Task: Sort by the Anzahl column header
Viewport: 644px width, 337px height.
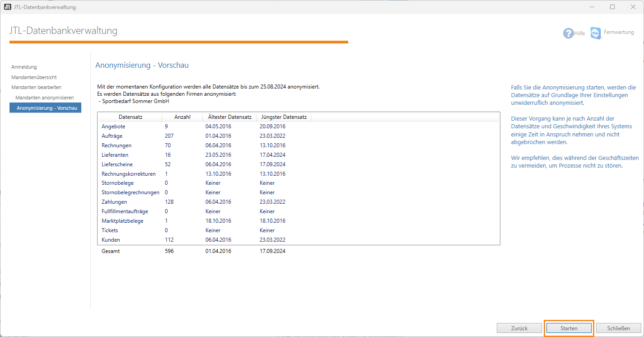Action: coord(182,117)
